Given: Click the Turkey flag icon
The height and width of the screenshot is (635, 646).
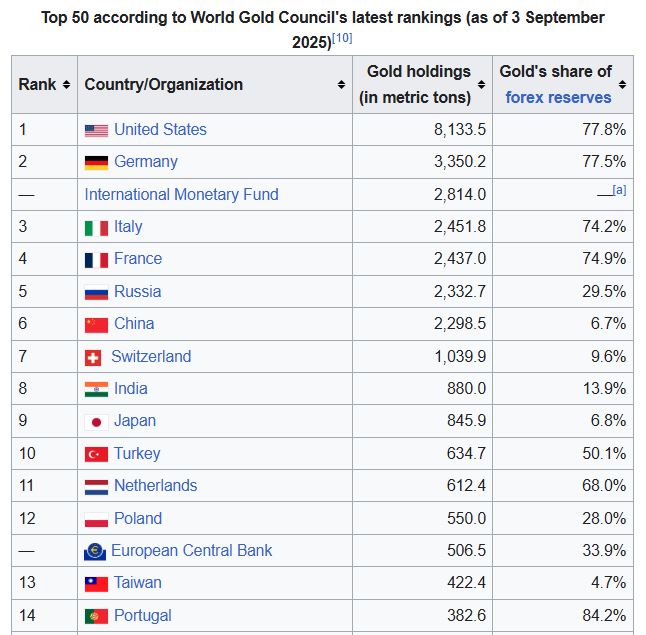Looking at the screenshot, I should coord(96,455).
